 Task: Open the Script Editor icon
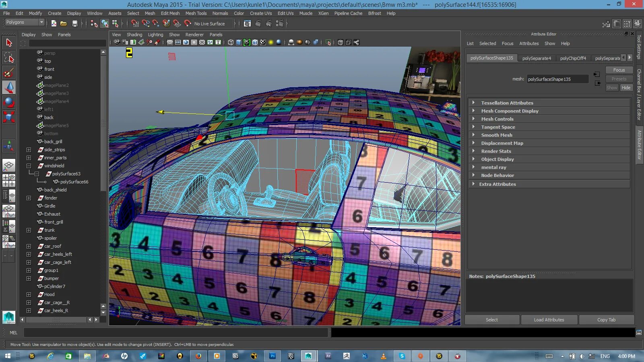(639, 333)
